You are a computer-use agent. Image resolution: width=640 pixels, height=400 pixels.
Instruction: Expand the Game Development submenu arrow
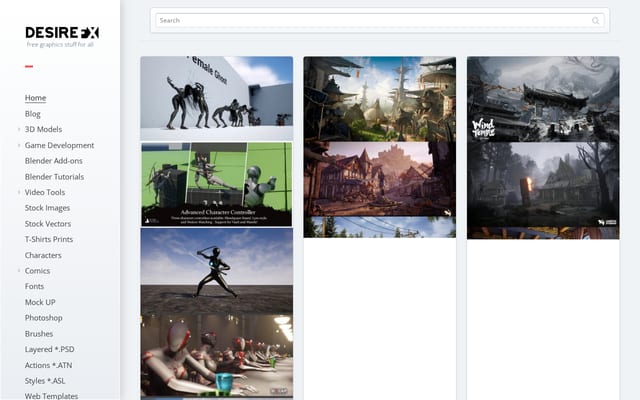[x=19, y=145]
